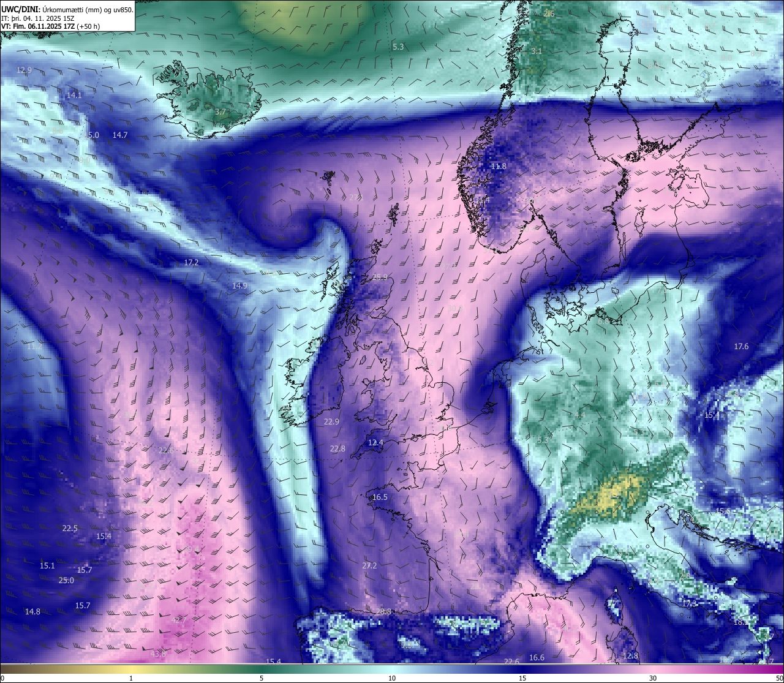Click the 50 label of the color scale
The height and width of the screenshot is (683, 784).
pyautogui.click(x=779, y=678)
